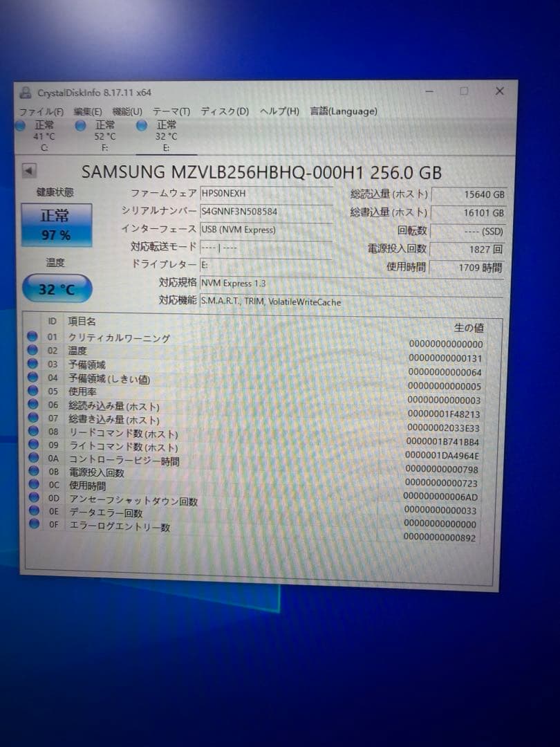Select the コントローラービジー時間 attribute name
560x747 pixels.
coord(124,460)
